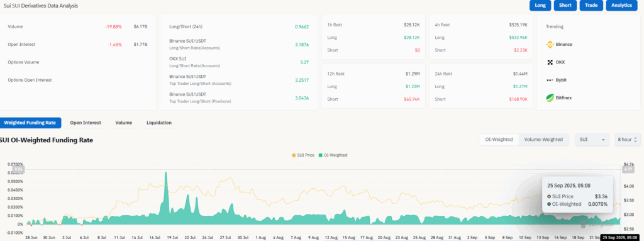Click the Options Open Interest label
The image size is (644, 241).
pyautogui.click(x=30, y=80)
